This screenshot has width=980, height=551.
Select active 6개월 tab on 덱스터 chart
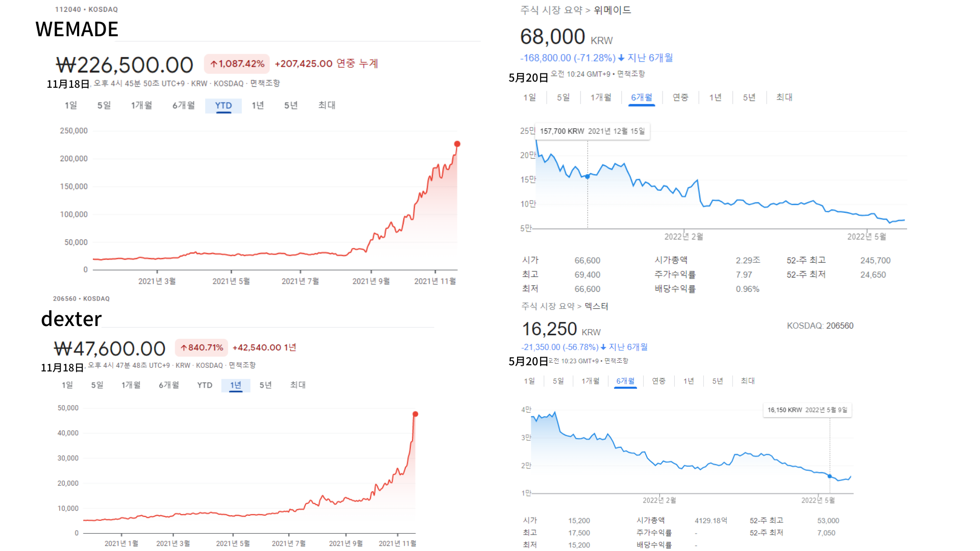coord(625,381)
